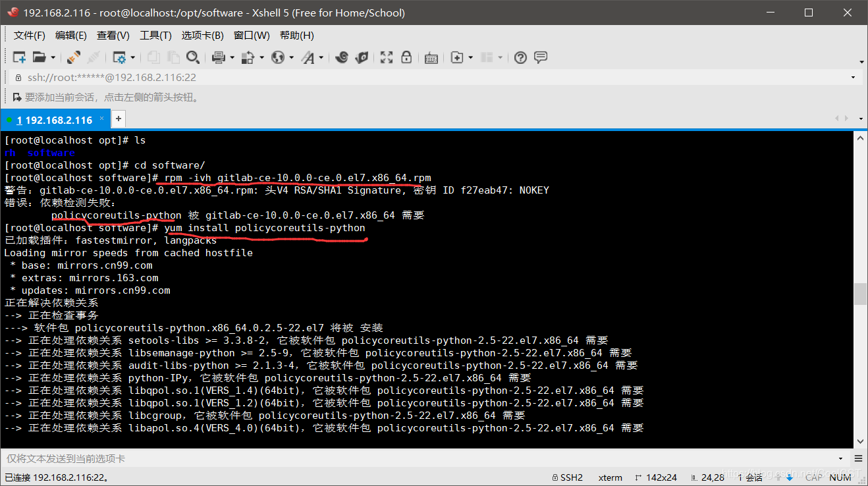
Task: Click the keyboard key mapping icon
Action: click(431, 58)
